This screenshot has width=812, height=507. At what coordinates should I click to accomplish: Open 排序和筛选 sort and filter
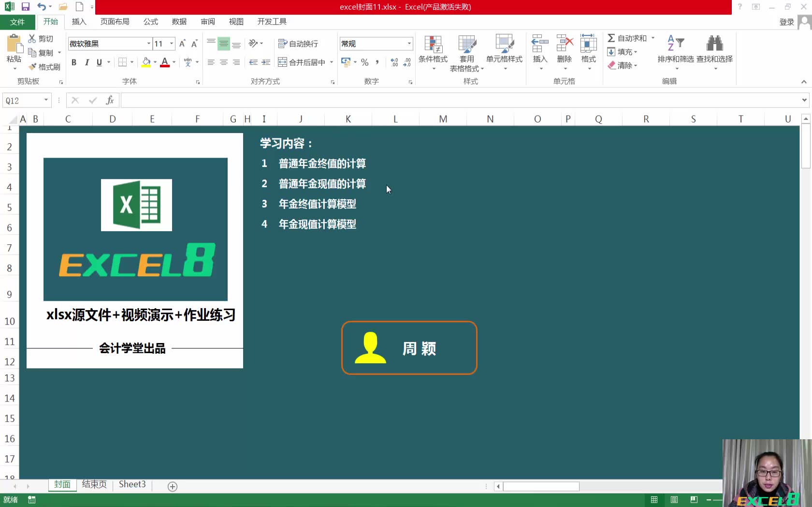coord(676,52)
